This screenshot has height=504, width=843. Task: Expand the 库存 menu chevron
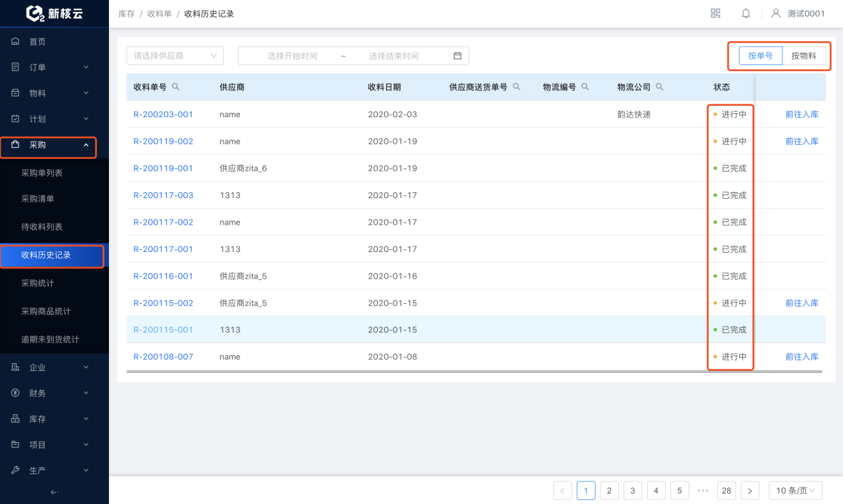tap(86, 419)
